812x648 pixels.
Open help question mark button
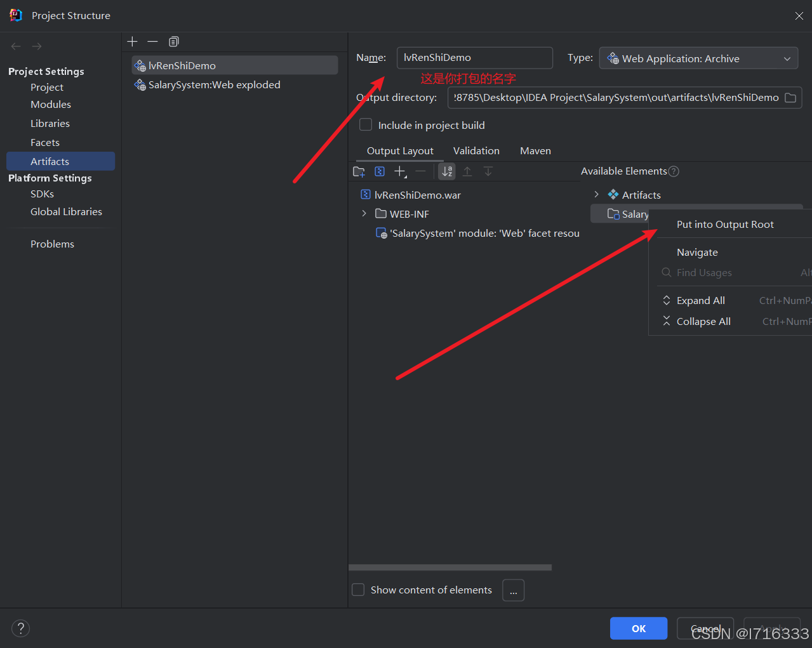[20, 628]
